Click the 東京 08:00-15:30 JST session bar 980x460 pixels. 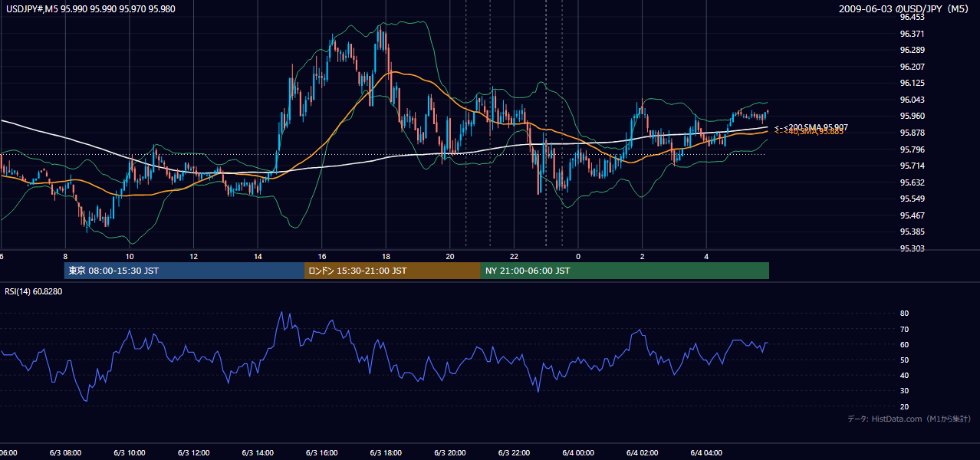[x=184, y=271]
